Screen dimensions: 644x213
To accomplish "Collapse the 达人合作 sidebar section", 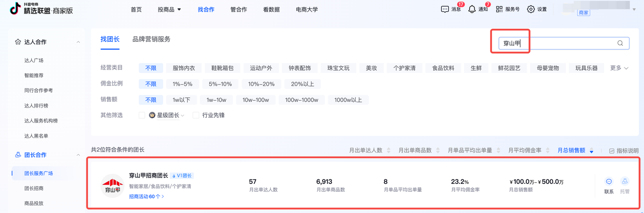I will tap(78, 42).
